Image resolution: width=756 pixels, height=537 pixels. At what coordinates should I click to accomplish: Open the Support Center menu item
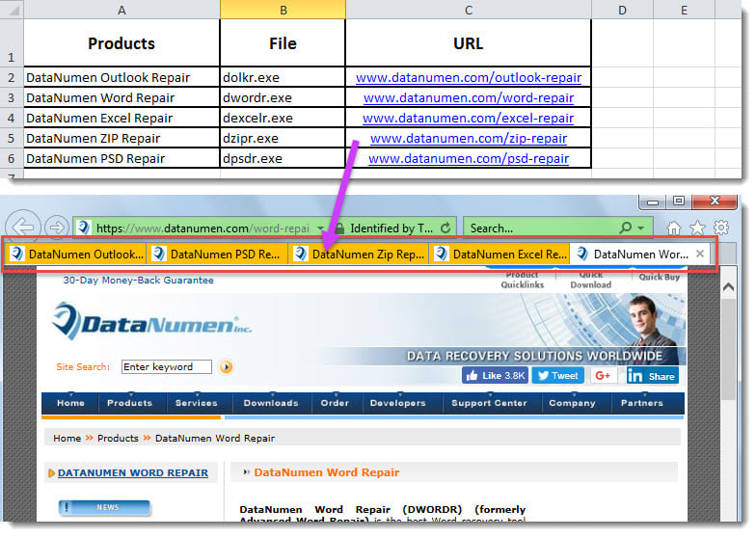click(490, 403)
